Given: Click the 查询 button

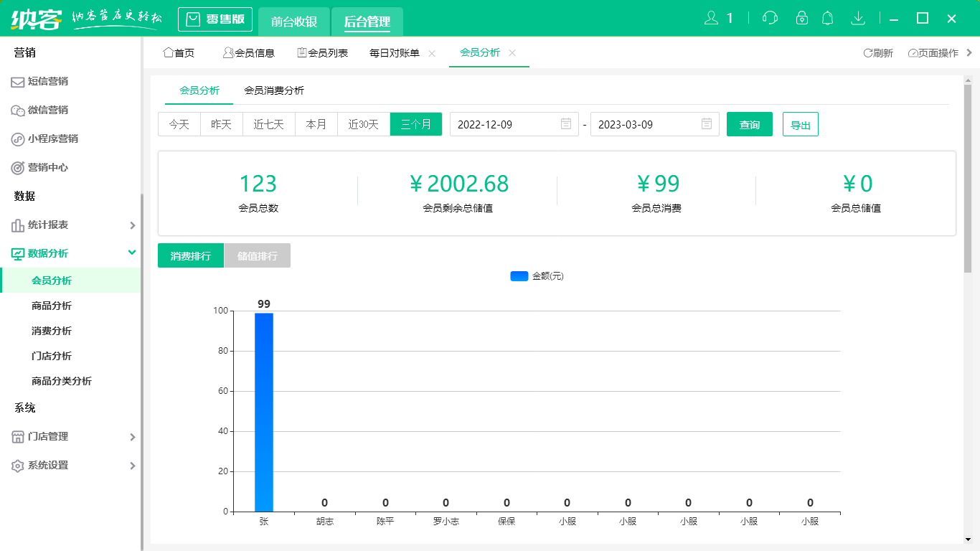Looking at the screenshot, I should click(x=750, y=124).
